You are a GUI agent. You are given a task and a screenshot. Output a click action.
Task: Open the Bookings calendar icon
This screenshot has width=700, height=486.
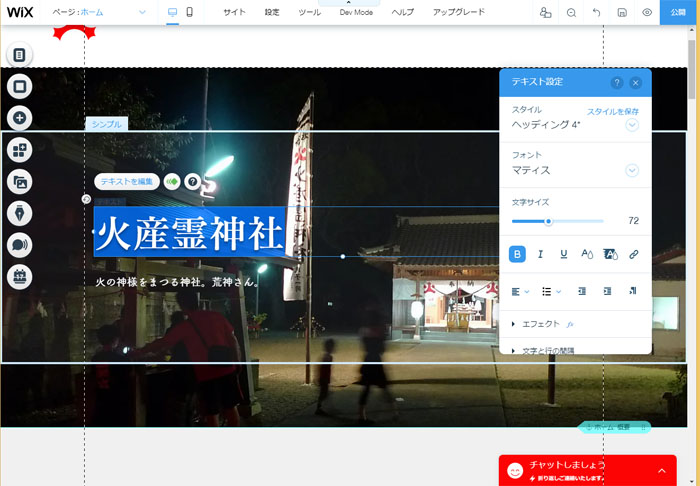[x=19, y=277]
